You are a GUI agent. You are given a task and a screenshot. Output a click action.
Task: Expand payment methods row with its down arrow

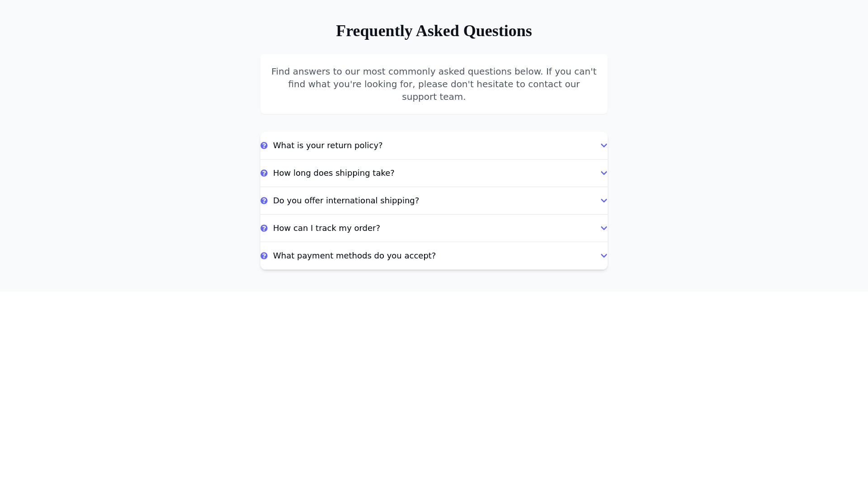(604, 256)
